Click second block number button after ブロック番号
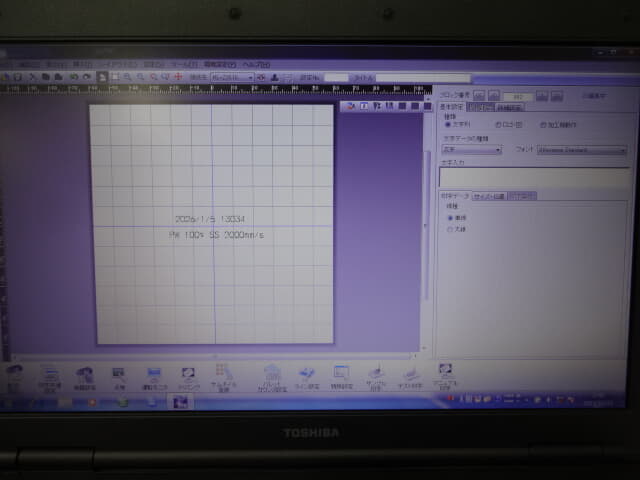This screenshot has height=480, width=640. (494, 96)
